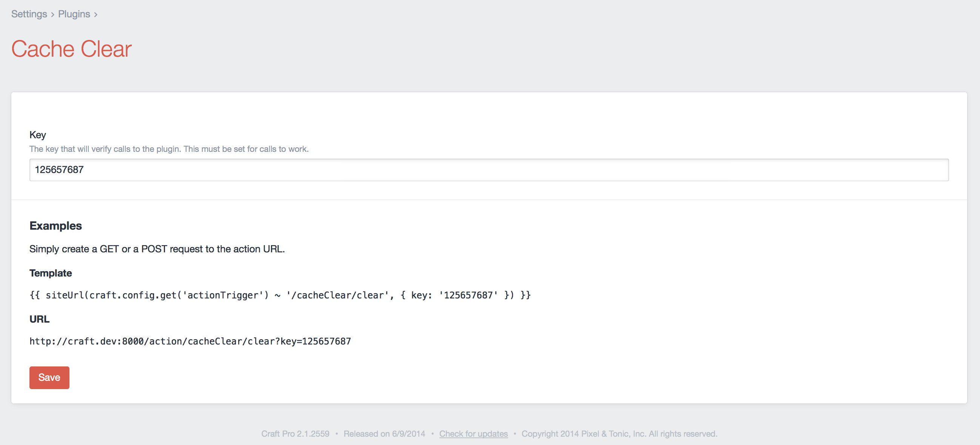Click the Pixel & Tonic copyright notice

coord(619,434)
